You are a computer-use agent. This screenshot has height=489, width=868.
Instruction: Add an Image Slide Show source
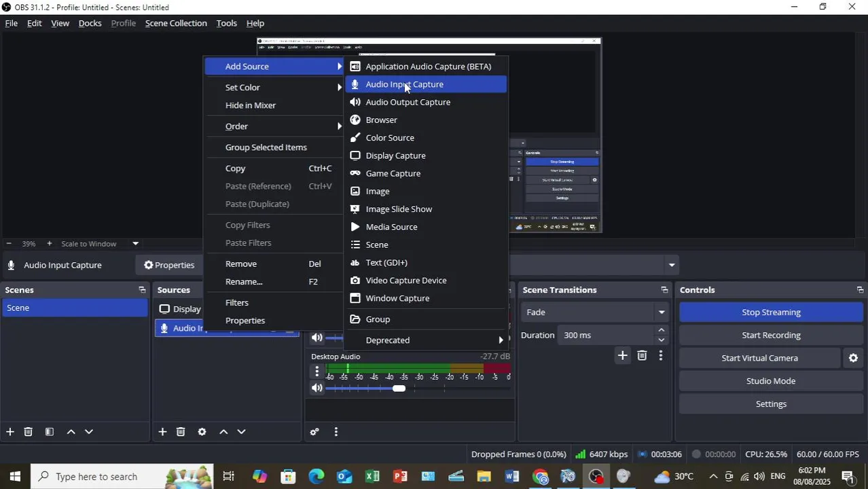[x=426, y=209]
